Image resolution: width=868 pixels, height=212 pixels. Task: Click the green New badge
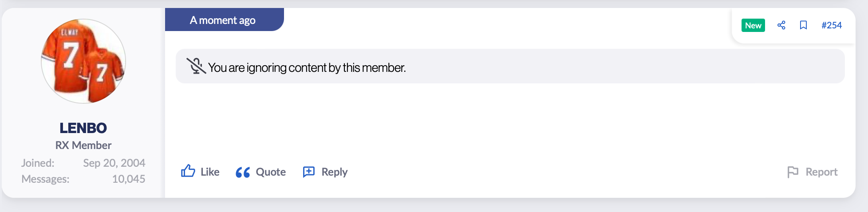[x=753, y=25]
